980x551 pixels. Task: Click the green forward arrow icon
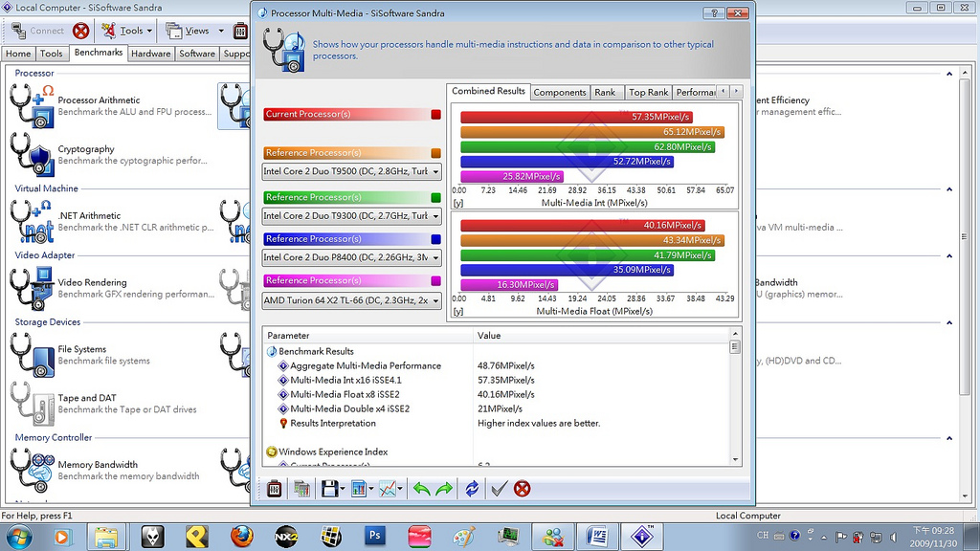click(x=444, y=489)
